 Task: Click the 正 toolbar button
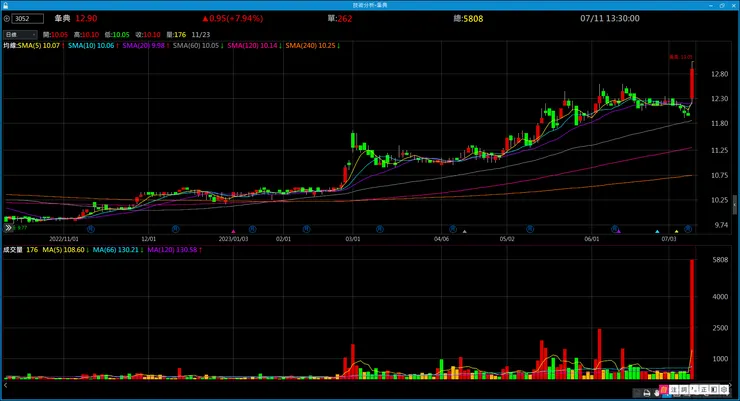(704, 390)
